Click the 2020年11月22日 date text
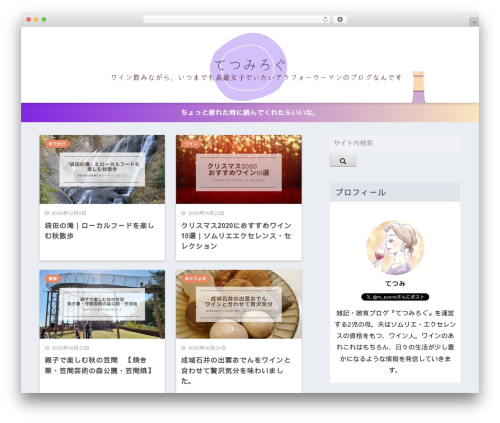Image resolution: width=500 pixels, height=423 pixels. click(x=206, y=213)
